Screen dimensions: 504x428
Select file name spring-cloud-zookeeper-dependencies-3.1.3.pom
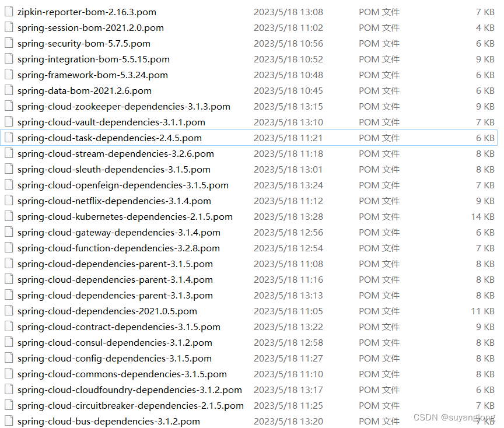pyautogui.click(x=124, y=107)
